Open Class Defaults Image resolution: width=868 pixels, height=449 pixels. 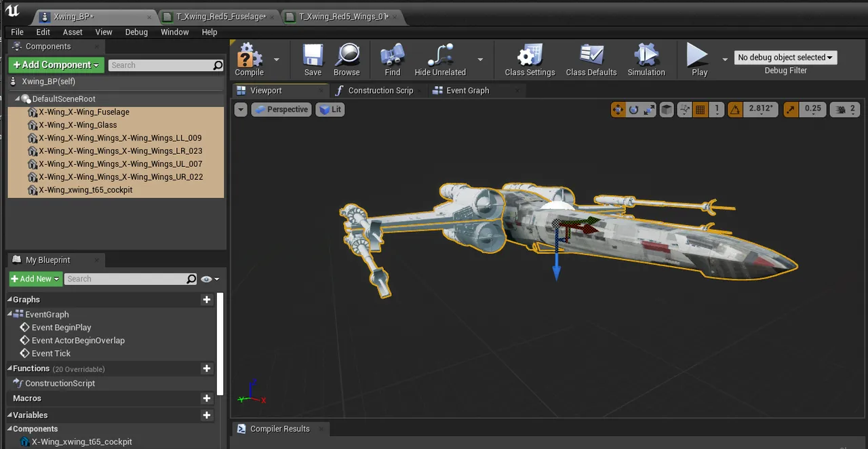591,59
